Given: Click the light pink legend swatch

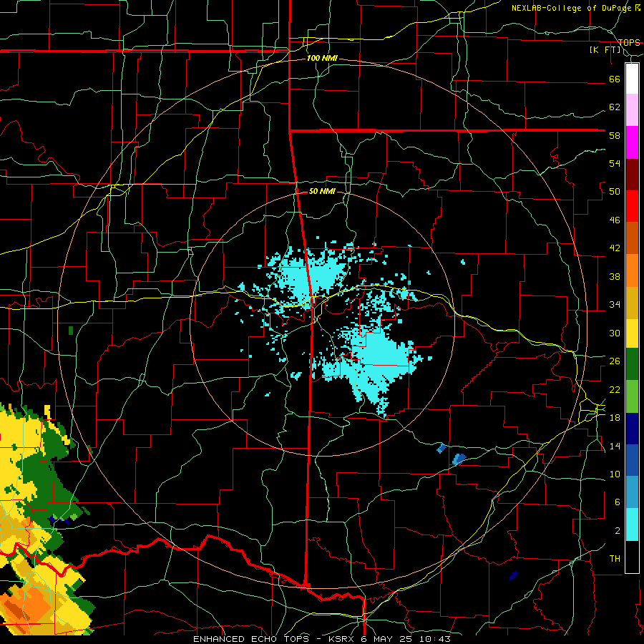Looking at the screenshot, I should [632, 110].
